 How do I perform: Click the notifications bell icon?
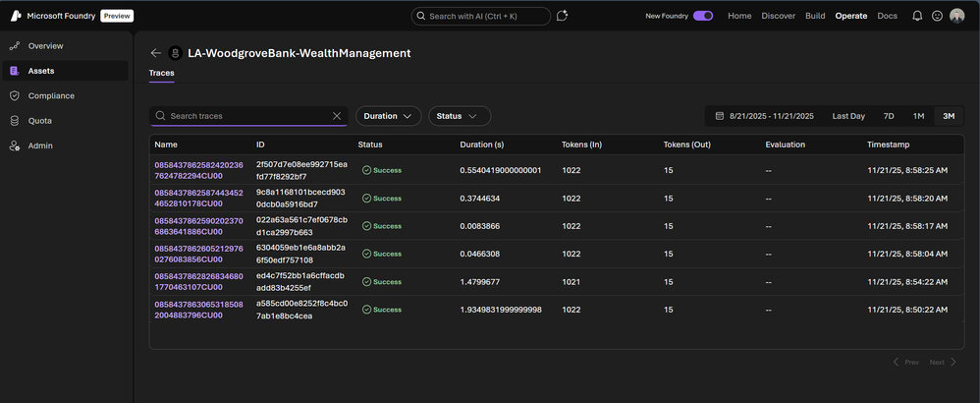click(x=917, y=16)
